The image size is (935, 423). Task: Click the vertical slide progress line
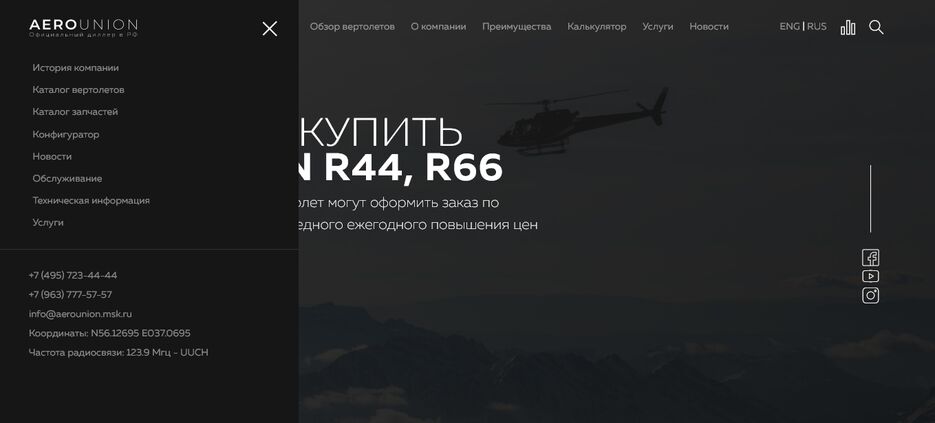pyautogui.click(x=870, y=199)
